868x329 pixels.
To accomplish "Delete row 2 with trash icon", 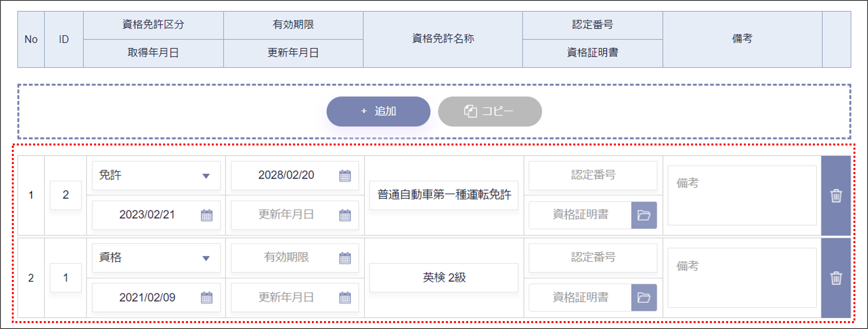I will [836, 278].
